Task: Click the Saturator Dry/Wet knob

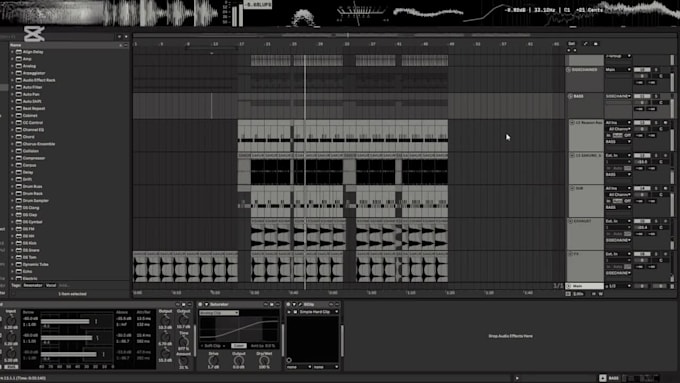Action: click(264, 360)
